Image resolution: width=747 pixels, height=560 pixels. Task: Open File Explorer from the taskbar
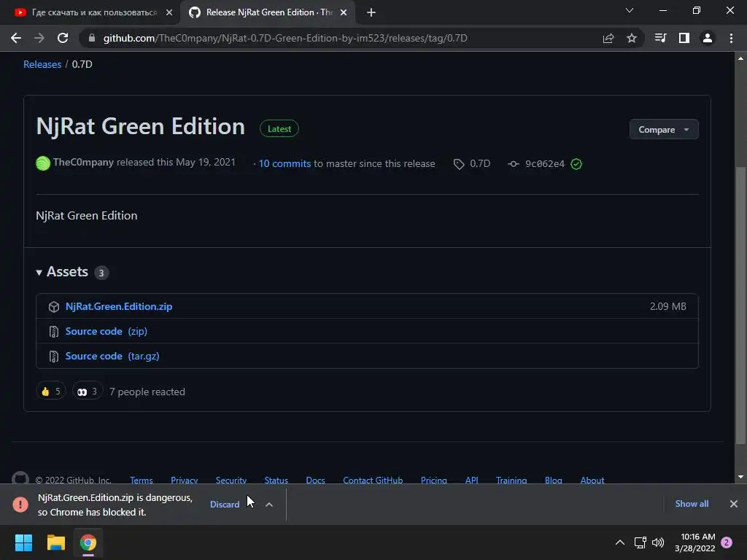tap(55, 542)
